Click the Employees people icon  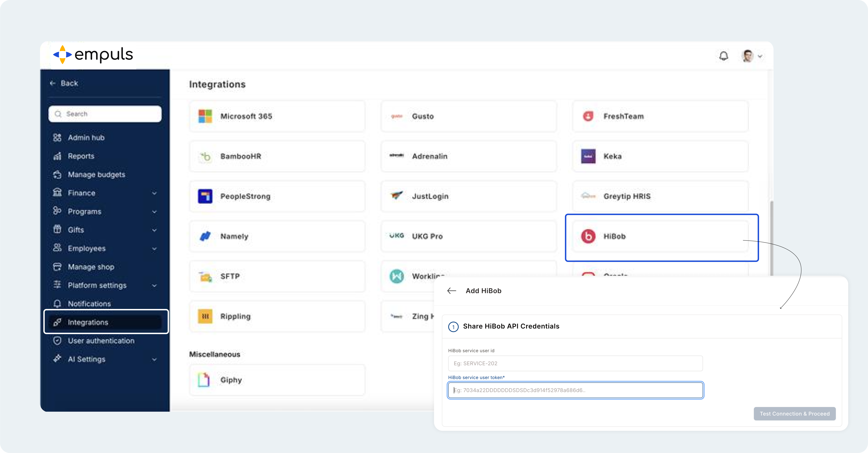(x=57, y=248)
